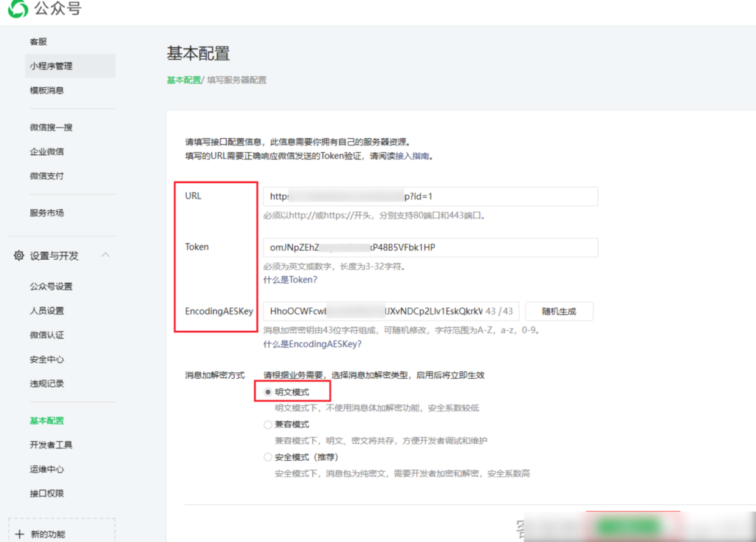Navigate to 微信支付 menu item
The width and height of the screenshot is (756, 542).
click(x=47, y=177)
